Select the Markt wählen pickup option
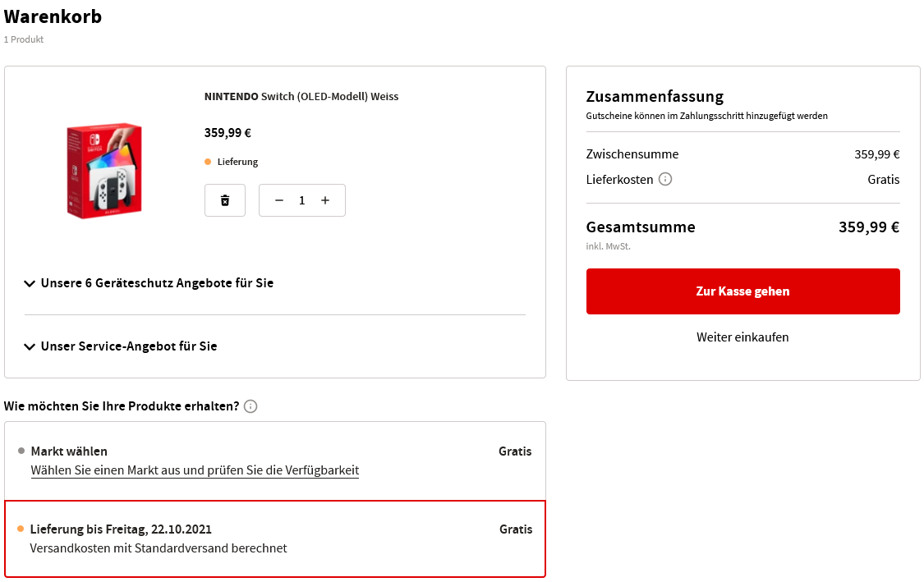 [x=69, y=451]
